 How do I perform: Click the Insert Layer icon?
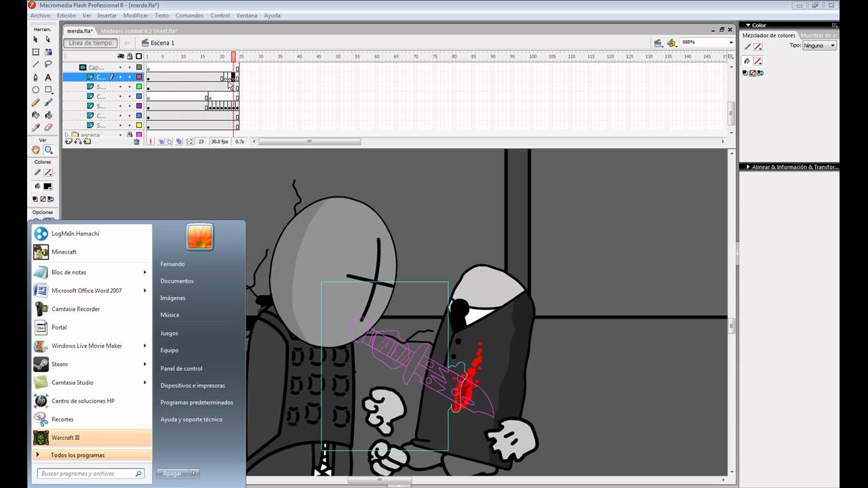click(x=68, y=142)
